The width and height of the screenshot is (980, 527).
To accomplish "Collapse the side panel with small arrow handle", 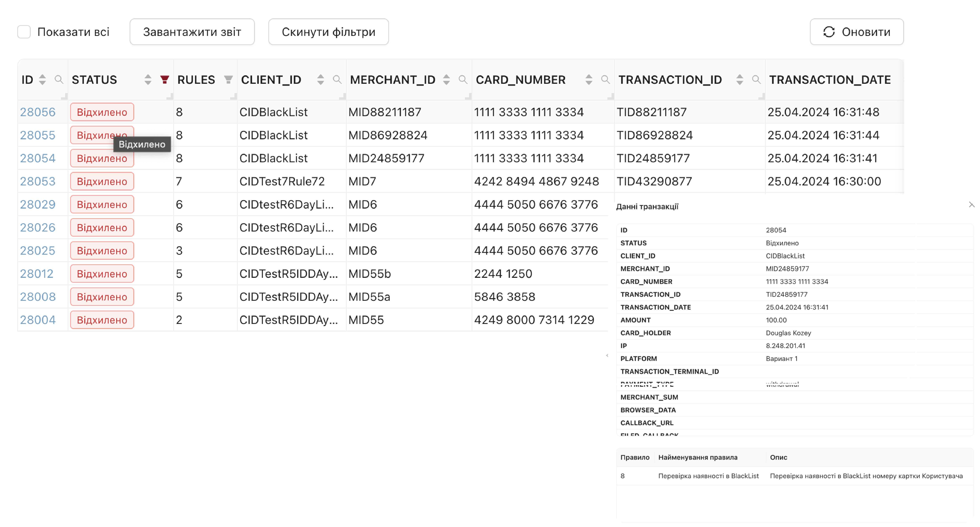I will coord(607,356).
